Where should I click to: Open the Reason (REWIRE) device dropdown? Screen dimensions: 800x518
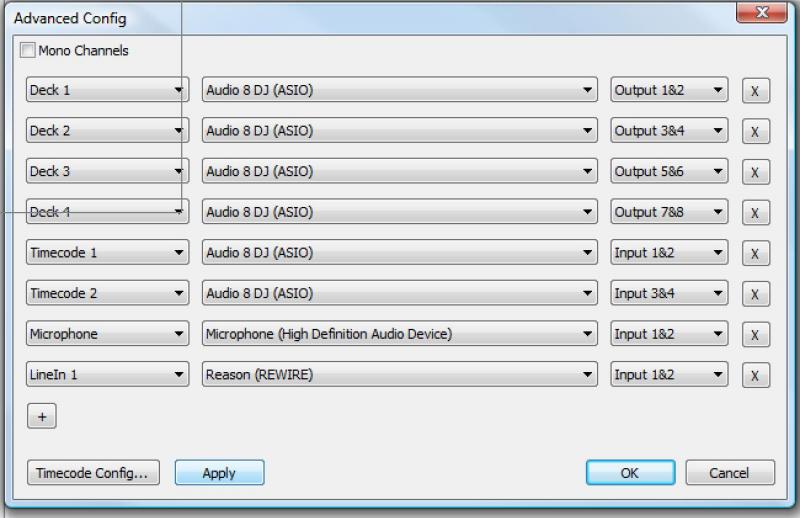(399, 375)
